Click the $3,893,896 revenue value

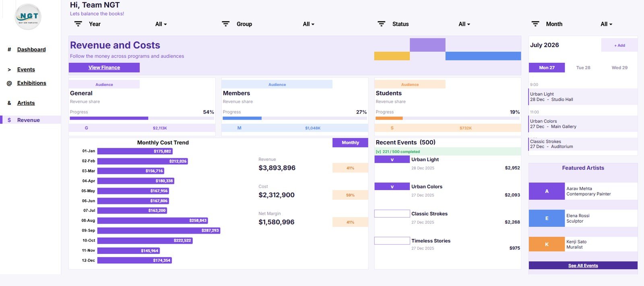[277, 168]
